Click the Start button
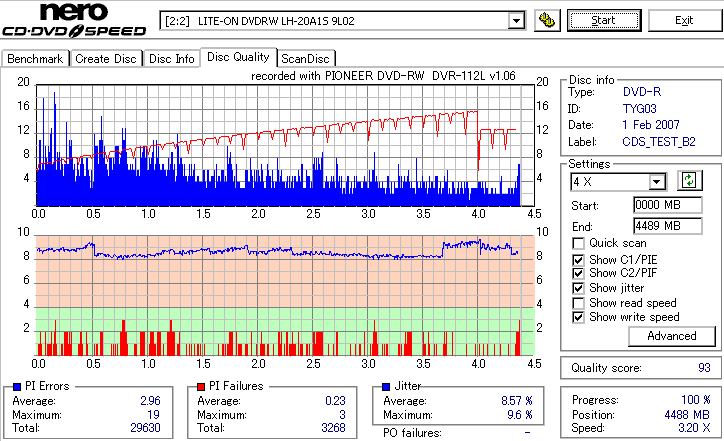Image resolution: width=724 pixels, height=441 pixels. coord(604,21)
